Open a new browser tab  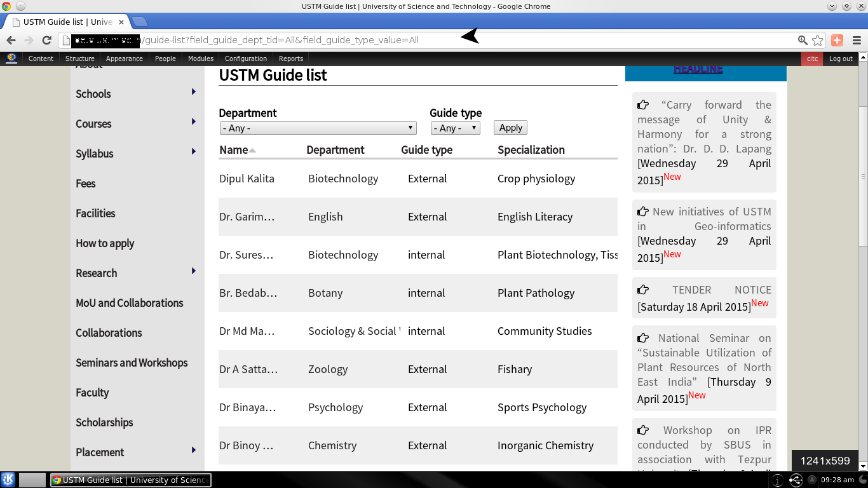[x=139, y=22]
